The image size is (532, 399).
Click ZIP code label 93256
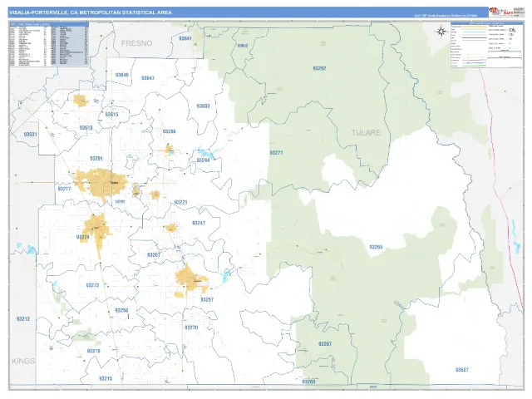[x=121, y=310]
